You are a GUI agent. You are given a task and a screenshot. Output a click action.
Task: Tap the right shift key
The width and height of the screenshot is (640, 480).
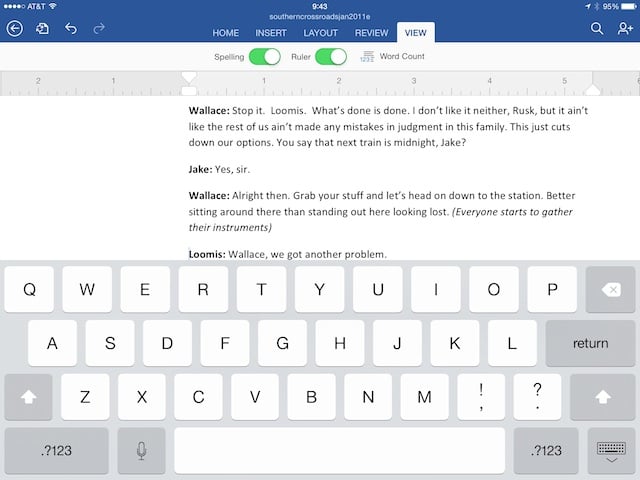click(602, 397)
